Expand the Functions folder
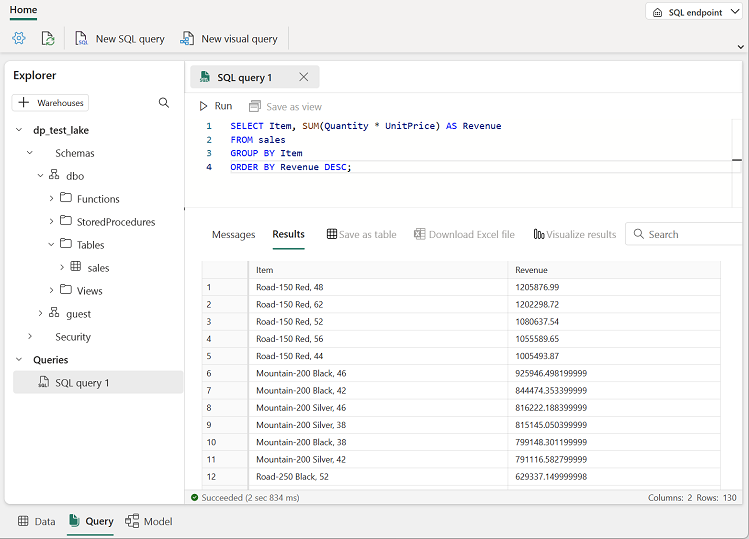The image size is (749, 539). coord(52,198)
